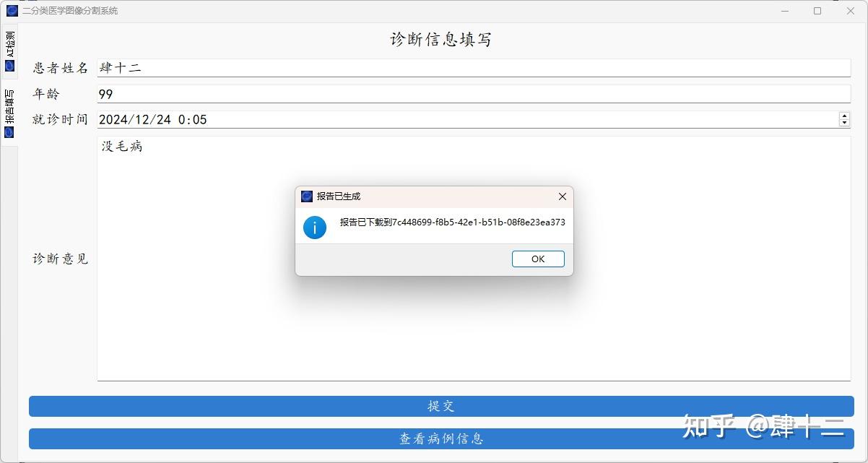Click the AI检测 sidebar tab icon
This screenshot has width=868, height=463.
coord(9,64)
